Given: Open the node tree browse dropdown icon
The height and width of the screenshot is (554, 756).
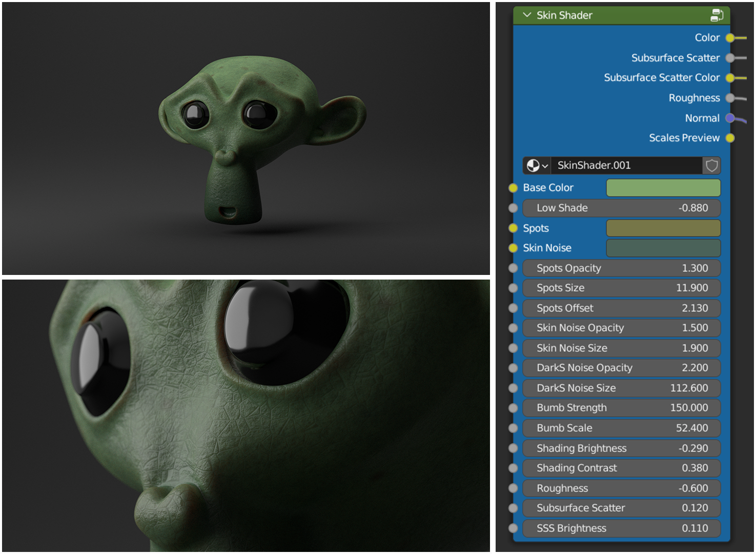Looking at the screenshot, I should click(x=537, y=166).
